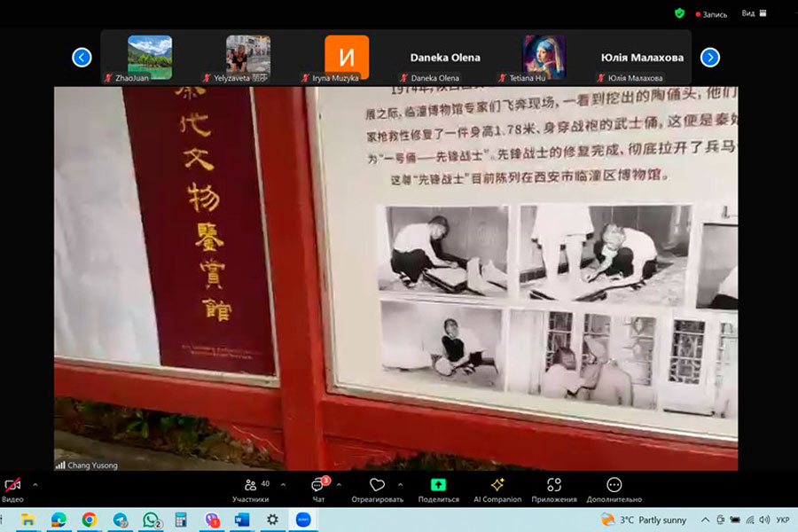Open Settings gear in the taskbar
The width and height of the screenshot is (798, 532).
[x=273, y=520]
